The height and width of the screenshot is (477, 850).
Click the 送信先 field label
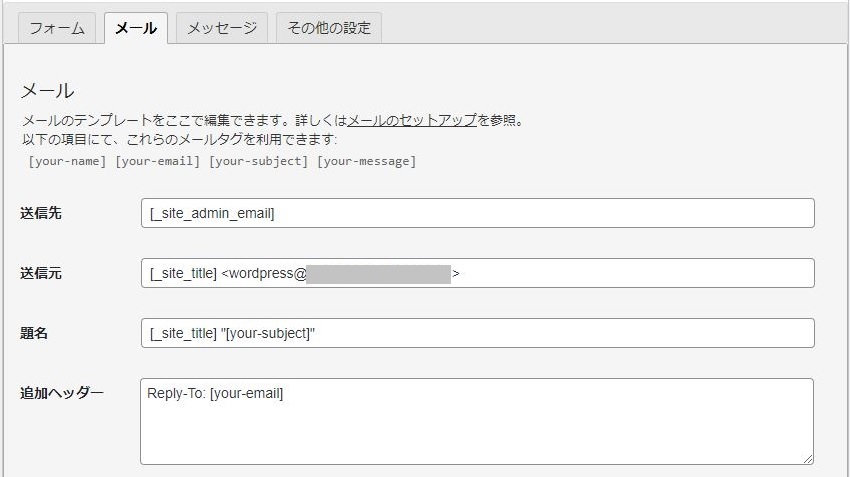tap(41, 213)
